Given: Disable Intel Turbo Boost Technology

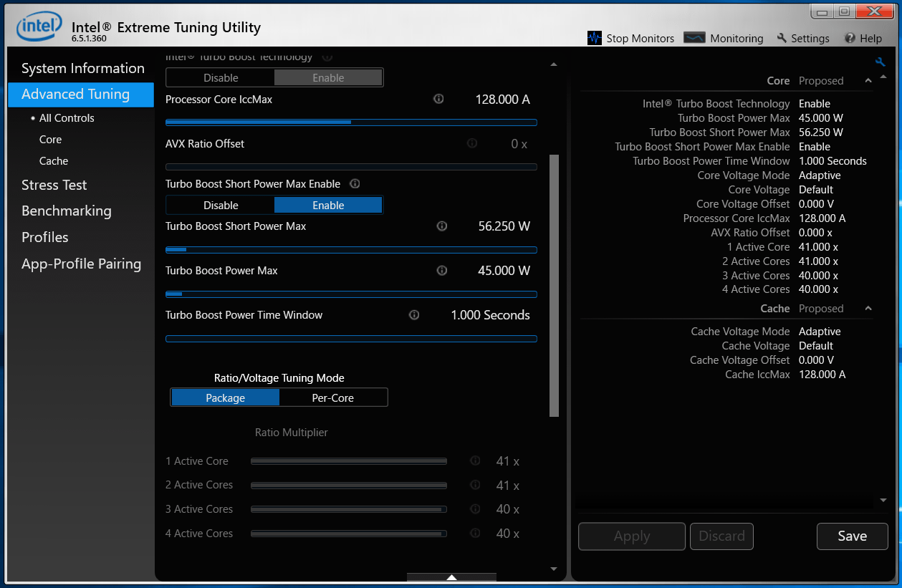Looking at the screenshot, I should pos(221,77).
